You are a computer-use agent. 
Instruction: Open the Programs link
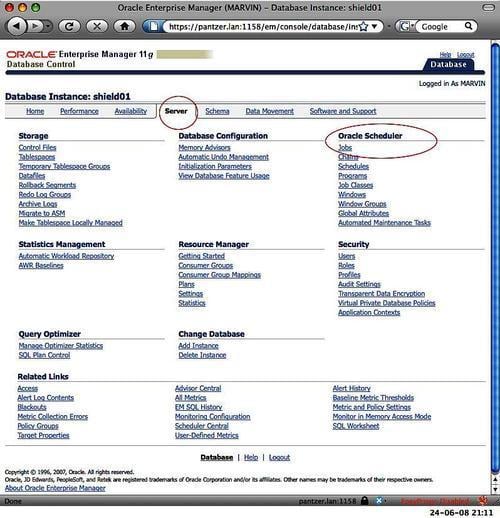point(352,175)
